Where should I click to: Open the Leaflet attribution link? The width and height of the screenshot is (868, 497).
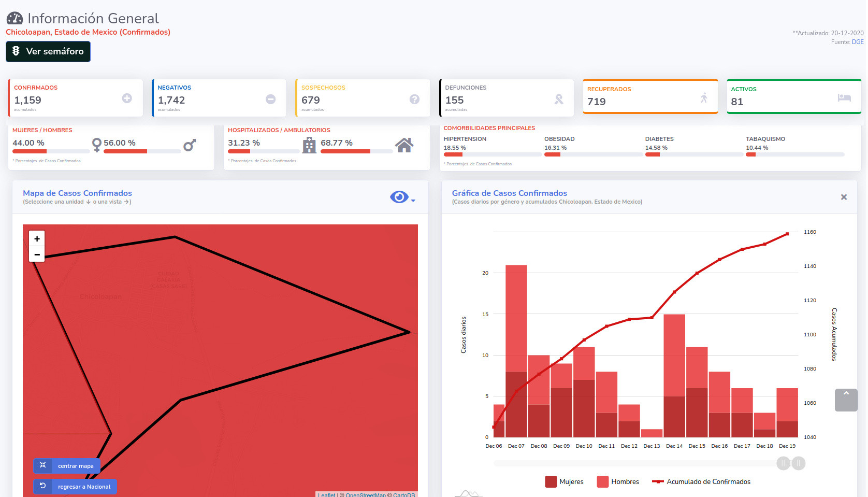(x=327, y=495)
